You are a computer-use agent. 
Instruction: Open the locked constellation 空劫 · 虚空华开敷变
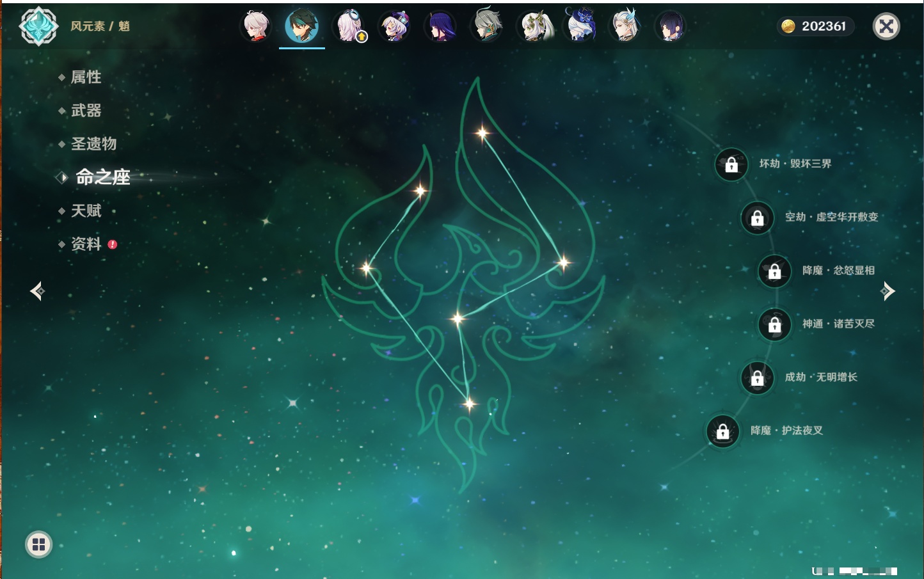coord(758,218)
